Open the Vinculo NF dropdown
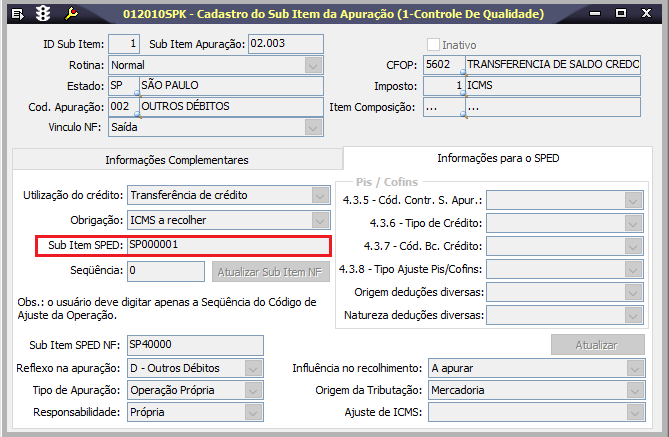 (313, 128)
